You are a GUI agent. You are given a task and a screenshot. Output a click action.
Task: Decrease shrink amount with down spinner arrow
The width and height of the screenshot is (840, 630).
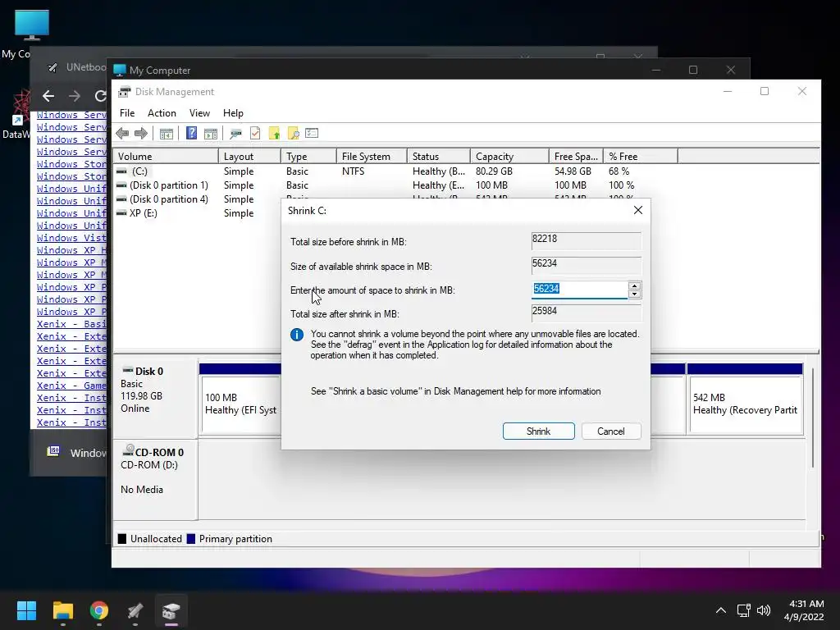coord(634,294)
